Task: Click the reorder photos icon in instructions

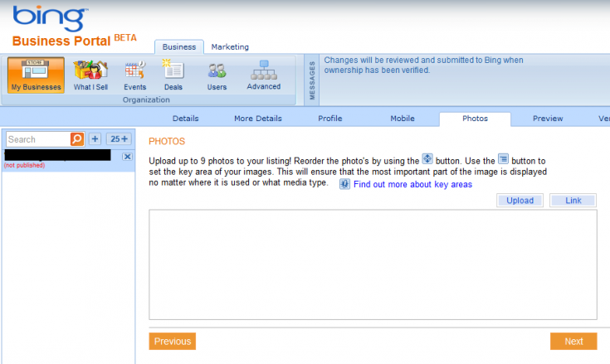Action: click(x=427, y=159)
